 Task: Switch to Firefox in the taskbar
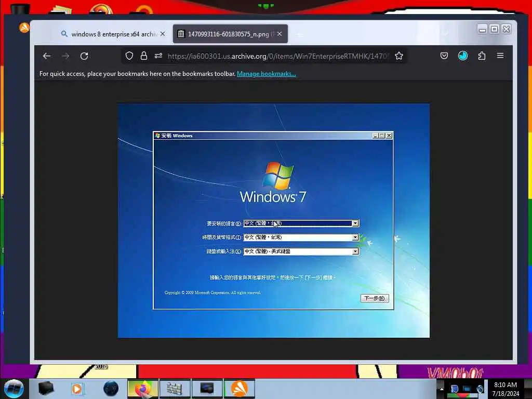[143, 389]
